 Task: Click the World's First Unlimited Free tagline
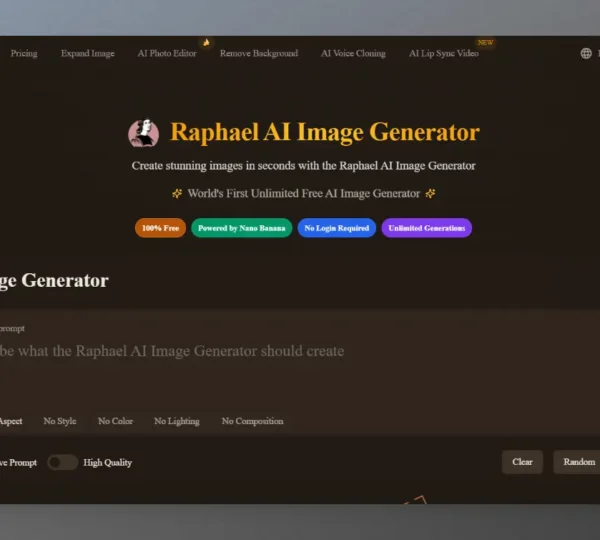pos(303,194)
